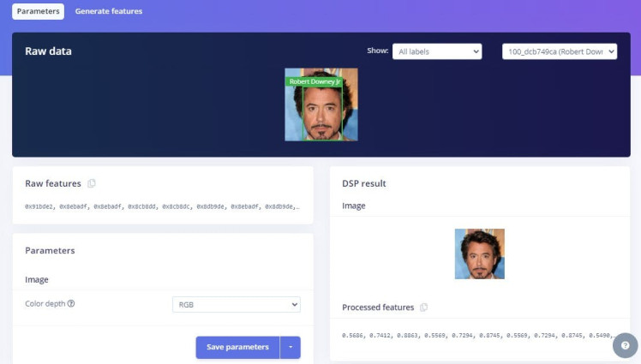
Task: Click the Raw data heading
Action: (48, 51)
